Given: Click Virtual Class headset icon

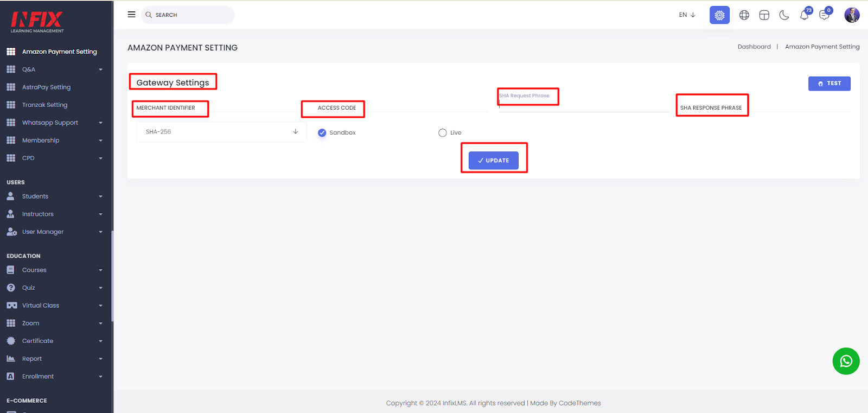Looking at the screenshot, I should point(11,306).
